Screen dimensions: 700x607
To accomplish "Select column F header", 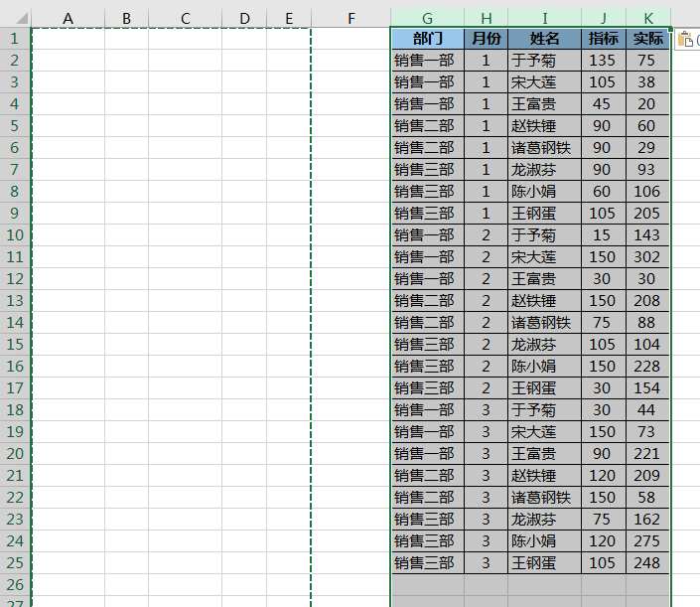I will (351, 18).
